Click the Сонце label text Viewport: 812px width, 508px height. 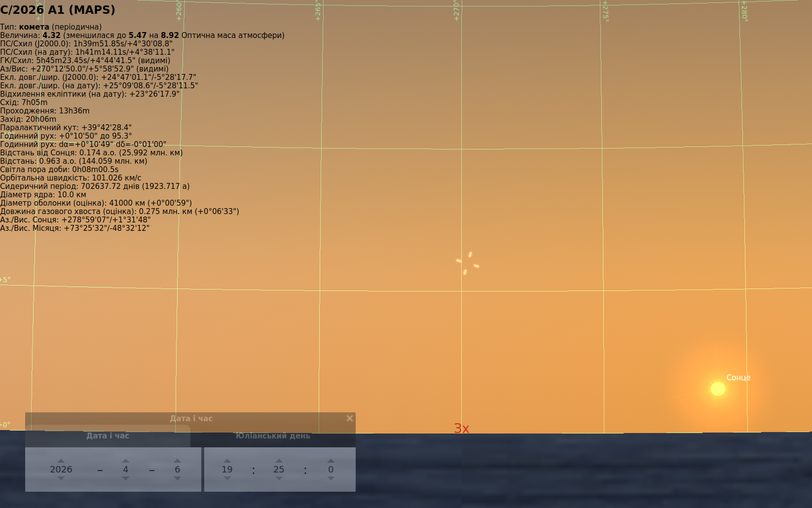tap(738, 377)
